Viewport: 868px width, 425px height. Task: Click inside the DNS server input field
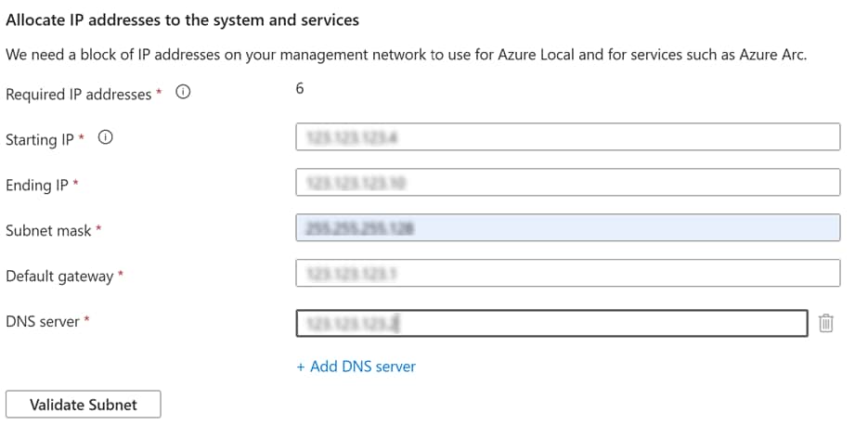pos(552,323)
